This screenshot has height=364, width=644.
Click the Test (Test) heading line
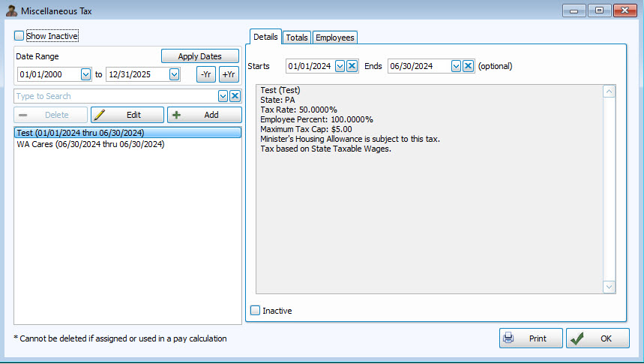[280, 90]
